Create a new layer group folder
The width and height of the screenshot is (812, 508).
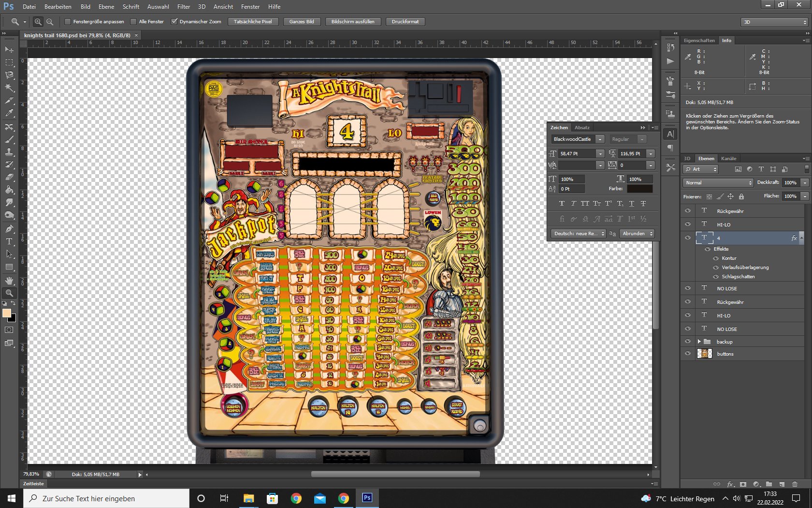point(769,484)
